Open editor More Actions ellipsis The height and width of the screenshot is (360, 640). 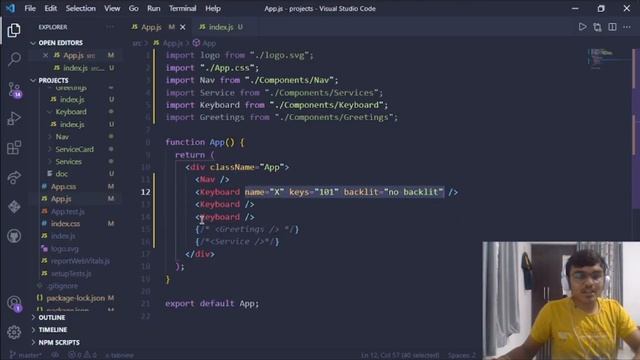(x=627, y=27)
